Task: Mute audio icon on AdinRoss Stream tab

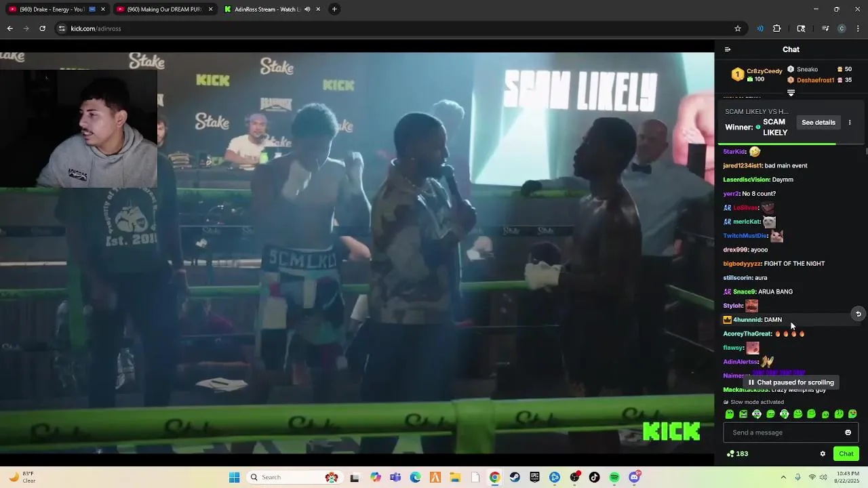Action: 307,9
